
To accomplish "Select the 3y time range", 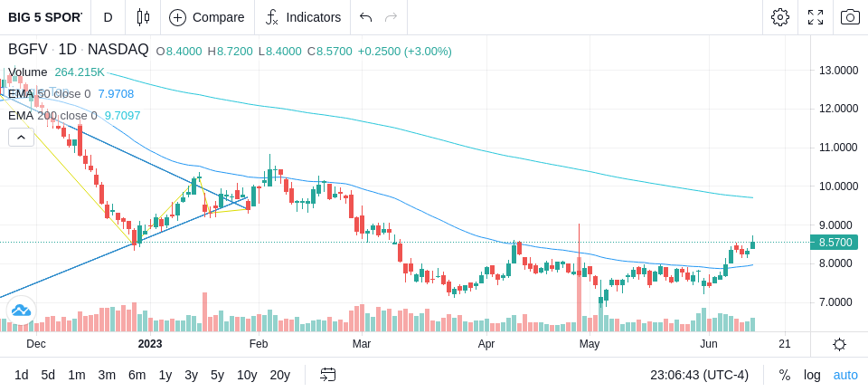I will (191, 376).
